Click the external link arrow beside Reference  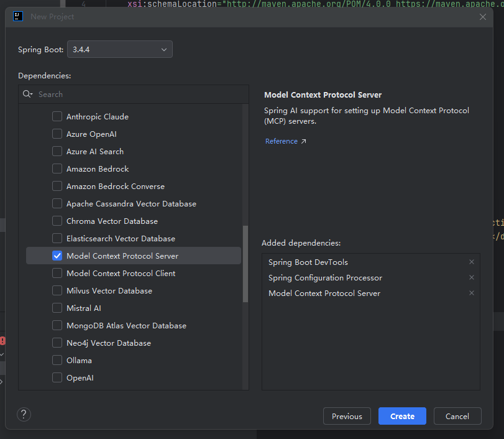tap(303, 142)
